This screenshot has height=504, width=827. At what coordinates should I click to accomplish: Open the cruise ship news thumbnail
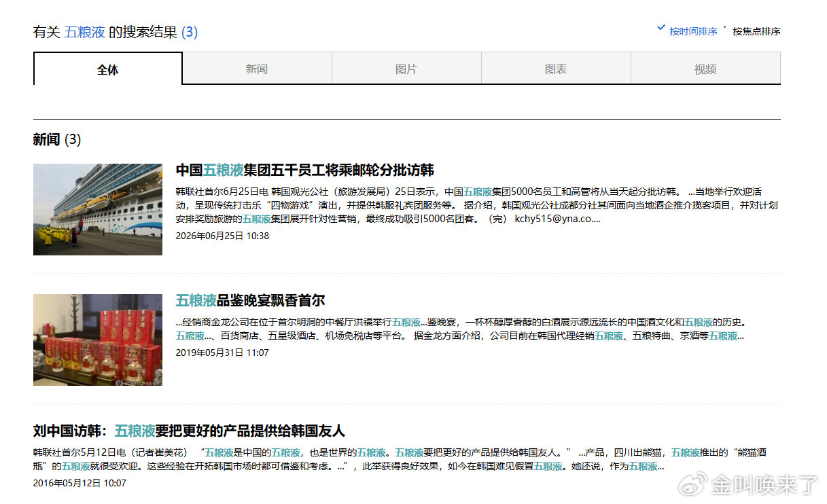[x=98, y=209]
